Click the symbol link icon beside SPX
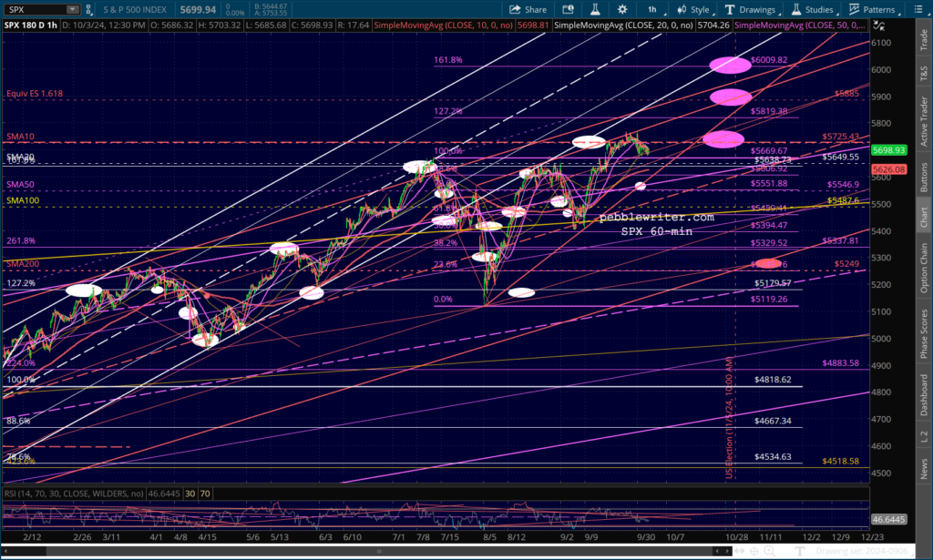Image resolution: width=933 pixels, height=560 pixels. (88, 9)
